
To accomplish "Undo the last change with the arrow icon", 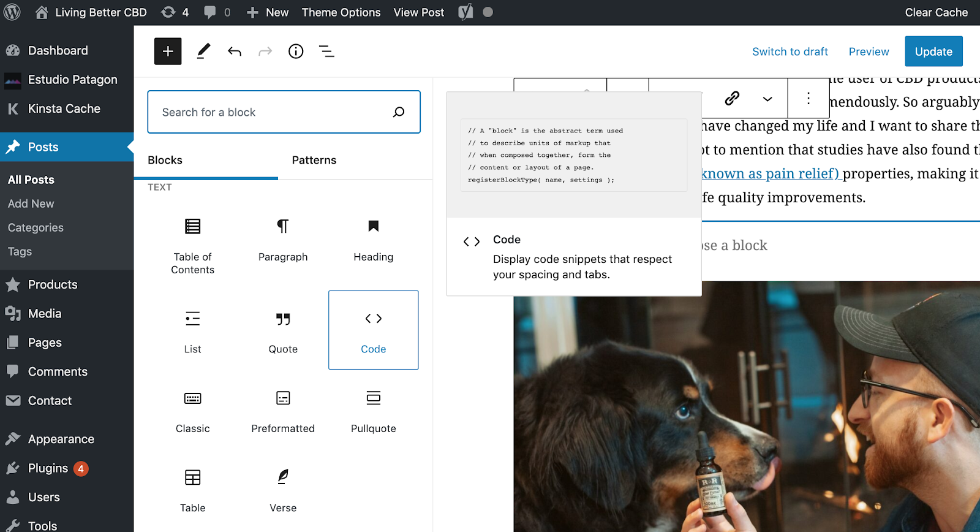I will 235,51.
